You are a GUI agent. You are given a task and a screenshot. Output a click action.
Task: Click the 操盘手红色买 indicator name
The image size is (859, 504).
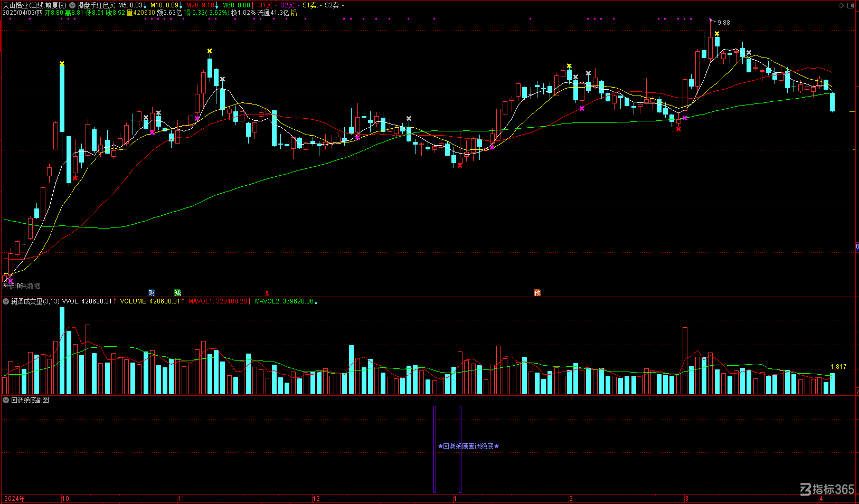97,5
